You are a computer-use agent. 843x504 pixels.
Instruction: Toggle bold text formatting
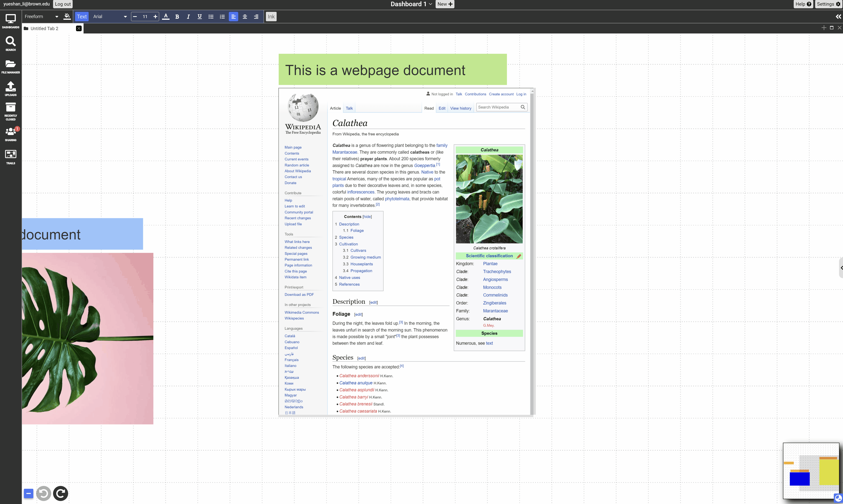click(x=177, y=16)
